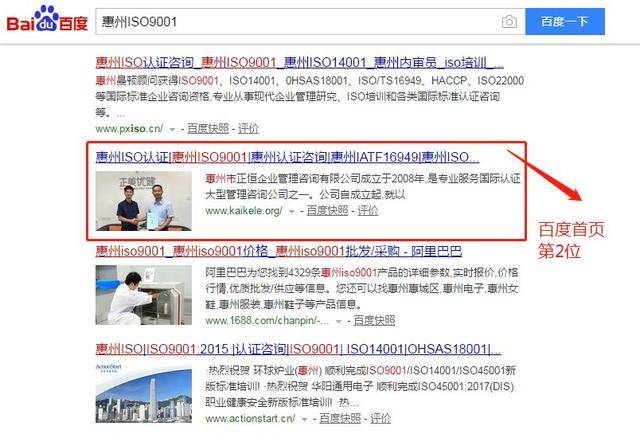Visit www.actionstart.cn URL text
Screen dimensions: 640x434
click(250, 418)
